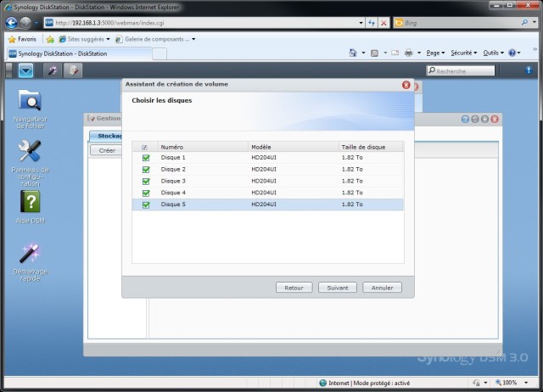
Task: Click the add to favorites bar star icon
Action: [x=50, y=40]
